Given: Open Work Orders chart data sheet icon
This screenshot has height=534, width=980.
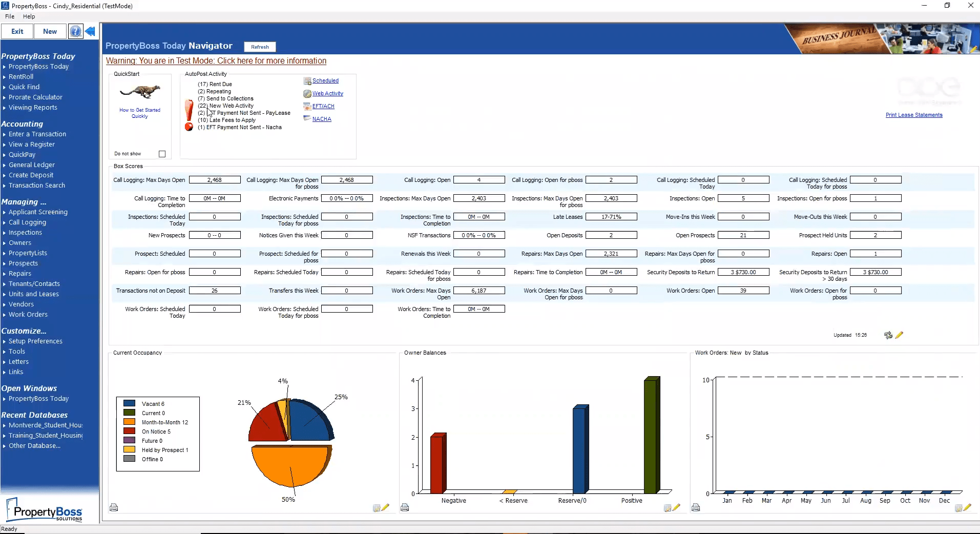Looking at the screenshot, I should (958, 508).
